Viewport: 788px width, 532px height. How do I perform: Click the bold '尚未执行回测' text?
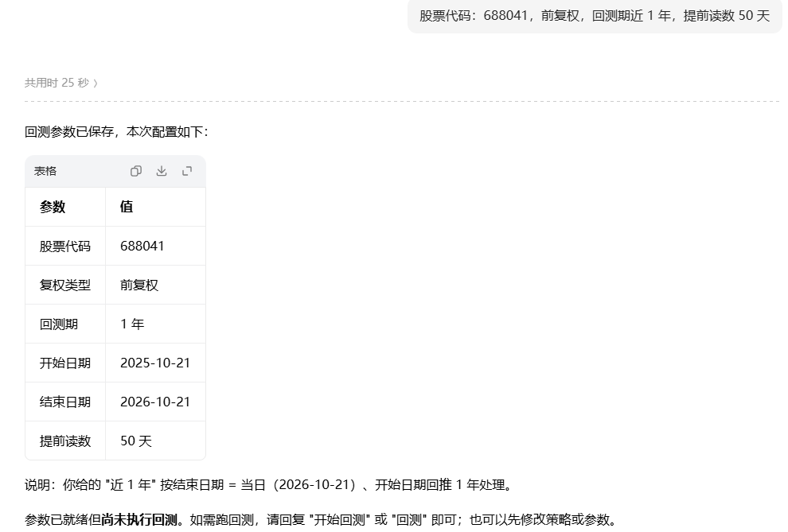tap(139, 519)
